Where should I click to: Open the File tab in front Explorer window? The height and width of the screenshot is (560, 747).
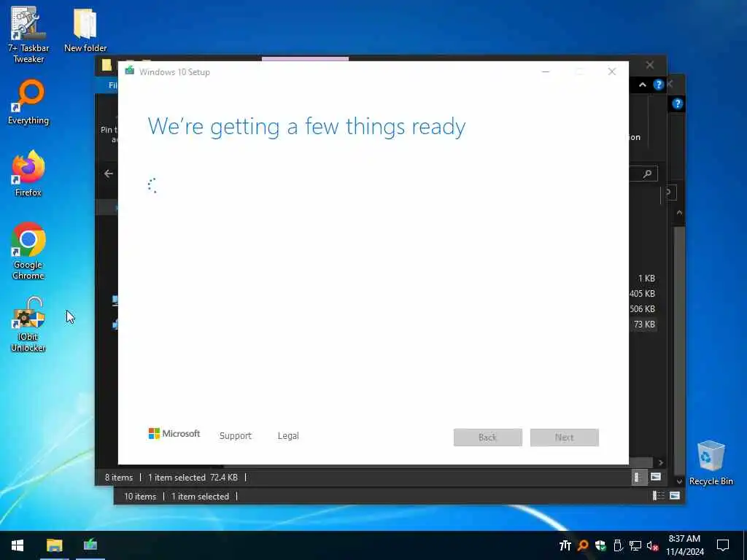112,85
